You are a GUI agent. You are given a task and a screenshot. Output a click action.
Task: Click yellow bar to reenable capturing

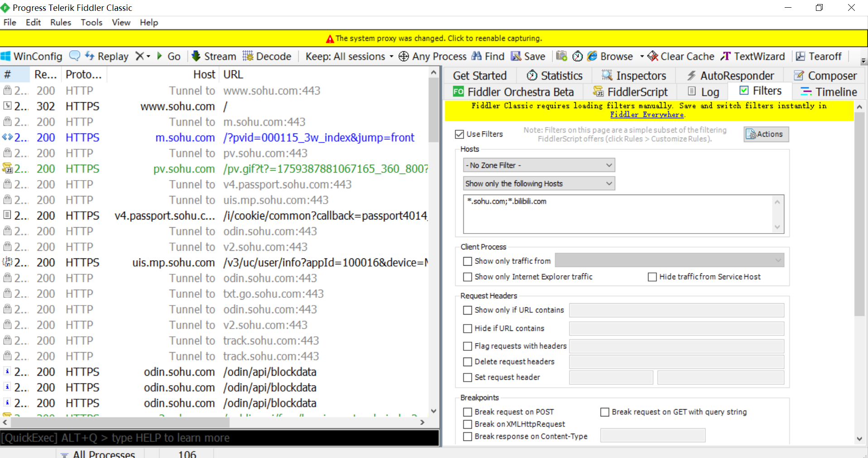click(x=434, y=38)
